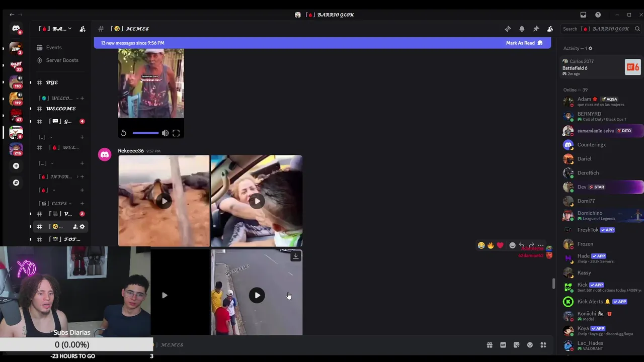React with red heart emoji
Image resolution: width=644 pixels, height=362 pixels.
pos(500,245)
